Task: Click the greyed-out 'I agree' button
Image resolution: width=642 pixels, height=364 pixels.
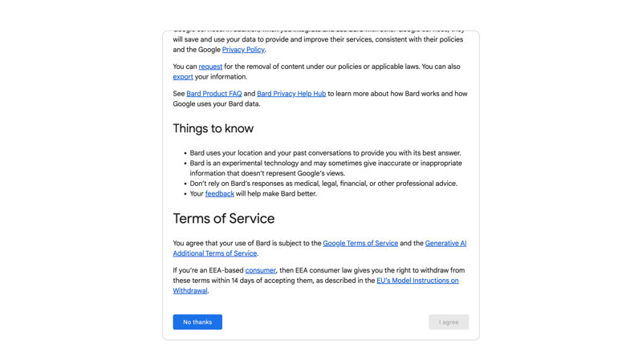Action: click(x=449, y=322)
